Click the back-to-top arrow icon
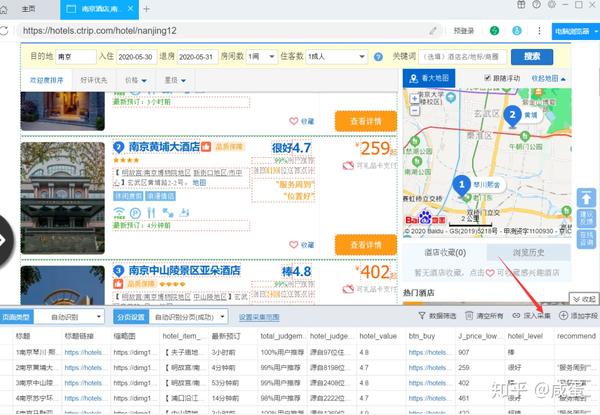Screen dimensions: 600x415 (586, 198)
